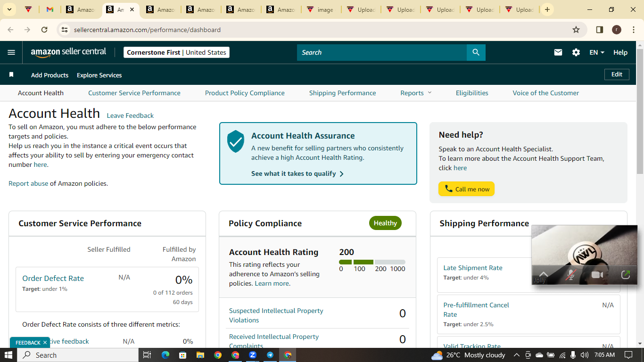Click the Account Health Assurance shield icon
The width and height of the screenshot is (644, 362).
[236, 141]
